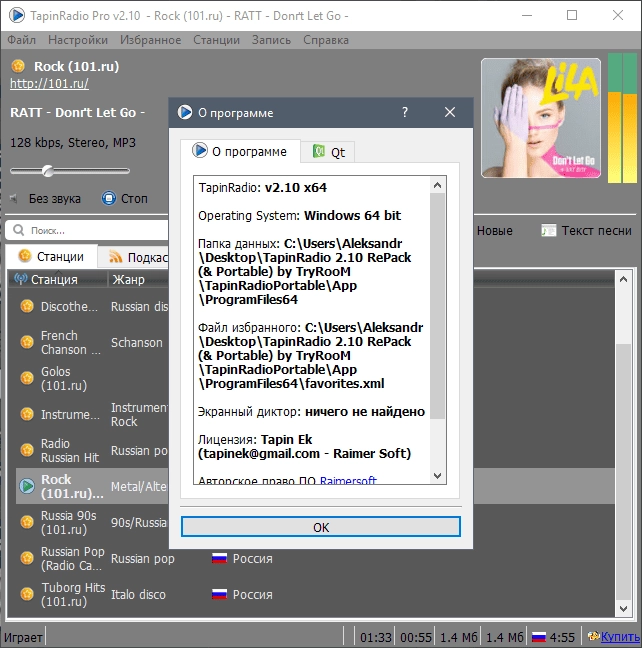The height and width of the screenshot is (648, 642).
Task: Click the Schanson genre cell
Action: 137,343
